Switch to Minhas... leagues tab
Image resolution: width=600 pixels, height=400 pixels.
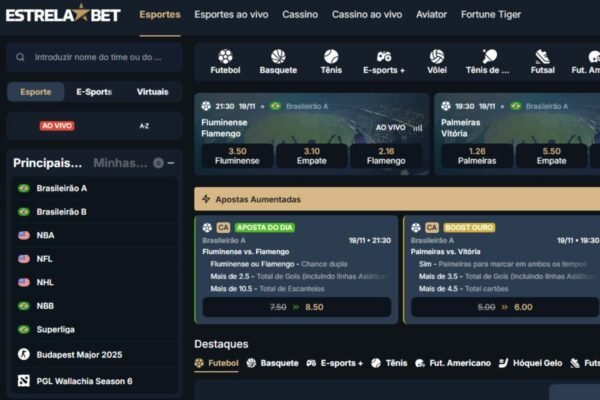[120, 163]
